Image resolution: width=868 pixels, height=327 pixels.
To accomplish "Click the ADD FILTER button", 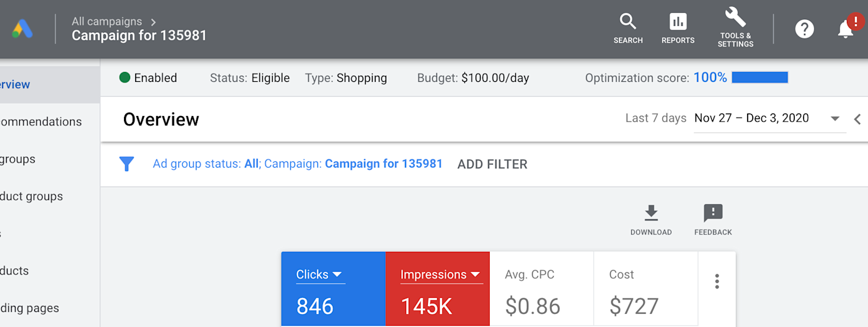I will coord(492,164).
